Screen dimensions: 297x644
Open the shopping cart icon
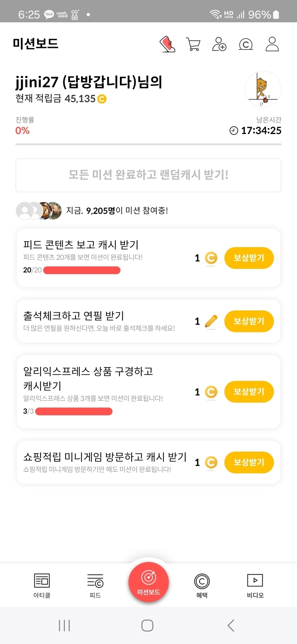click(x=193, y=44)
